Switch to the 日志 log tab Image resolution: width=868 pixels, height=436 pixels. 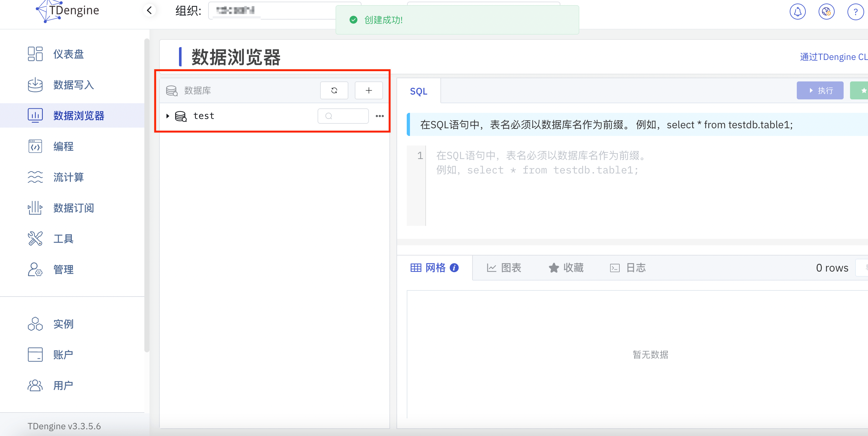pyautogui.click(x=628, y=268)
